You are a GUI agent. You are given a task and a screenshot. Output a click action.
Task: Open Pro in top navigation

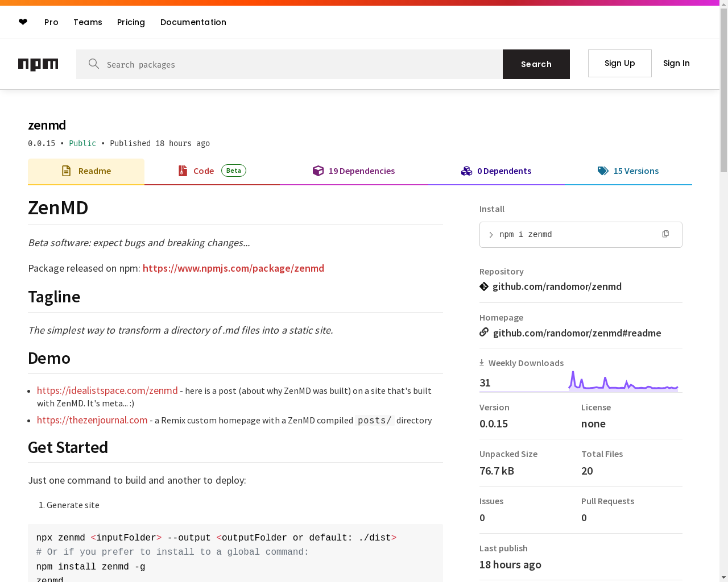click(51, 22)
